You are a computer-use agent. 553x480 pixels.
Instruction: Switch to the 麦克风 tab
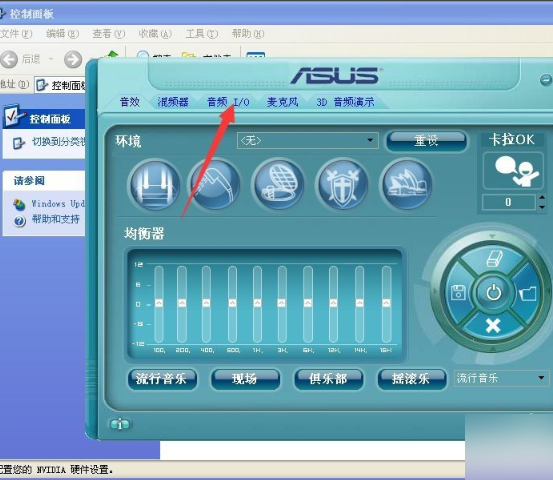pos(282,102)
